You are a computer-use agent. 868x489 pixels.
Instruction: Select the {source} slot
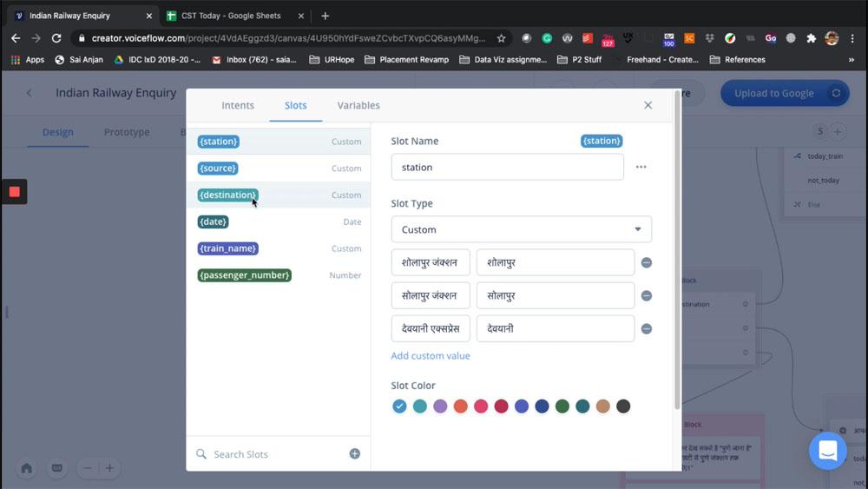(279, 169)
